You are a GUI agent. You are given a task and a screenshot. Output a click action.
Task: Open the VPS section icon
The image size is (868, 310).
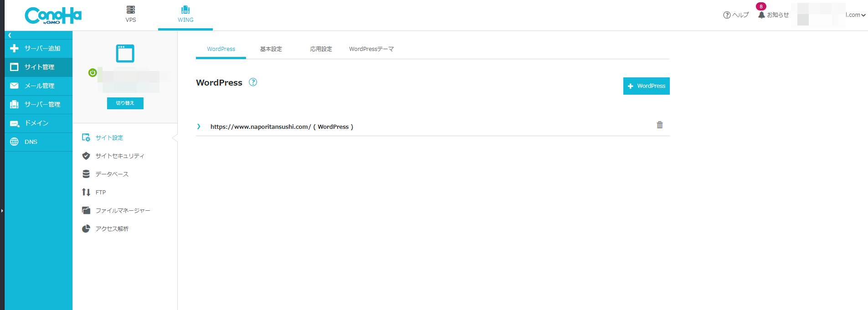click(x=131, y=10)
